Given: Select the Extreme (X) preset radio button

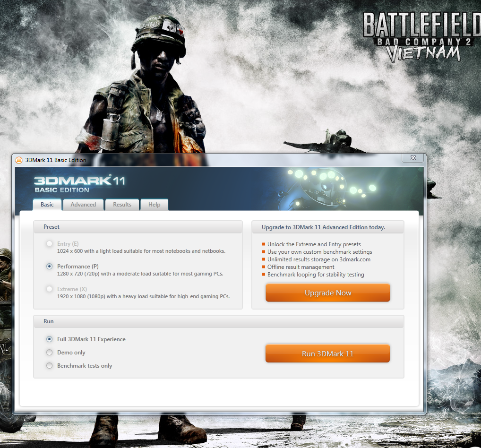Looking at the screenshot, I should [50, 289].
